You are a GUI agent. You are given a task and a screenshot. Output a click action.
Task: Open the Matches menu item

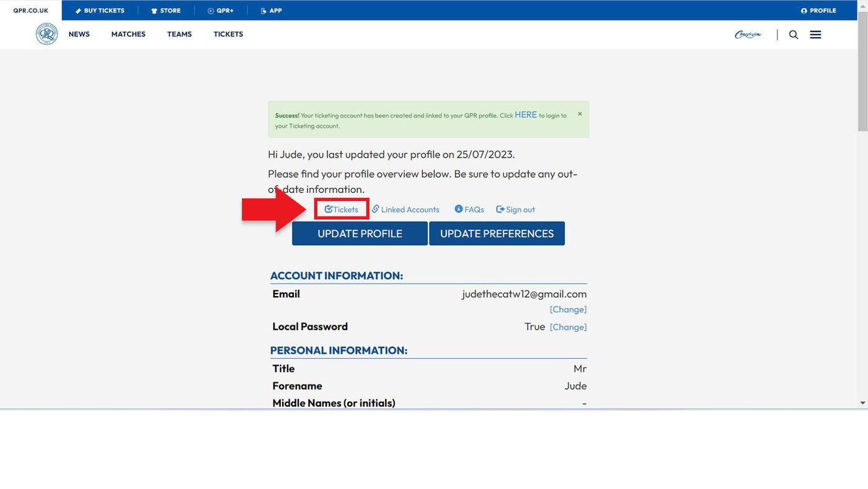click(x=128, y=34)
